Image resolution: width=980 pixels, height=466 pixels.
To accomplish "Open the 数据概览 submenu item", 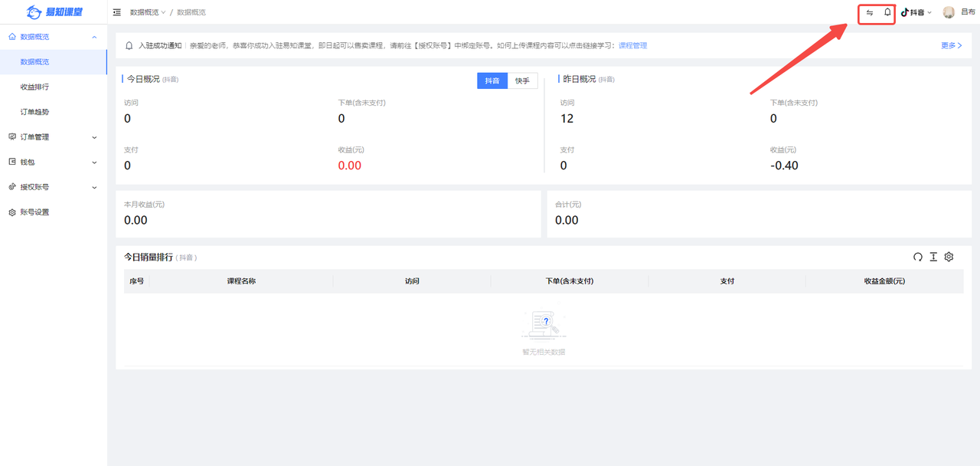I will click(x=54, y=62).
